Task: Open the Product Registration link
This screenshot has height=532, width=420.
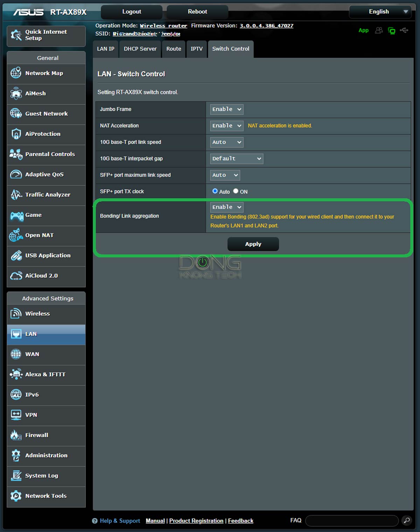Action: 196,521
